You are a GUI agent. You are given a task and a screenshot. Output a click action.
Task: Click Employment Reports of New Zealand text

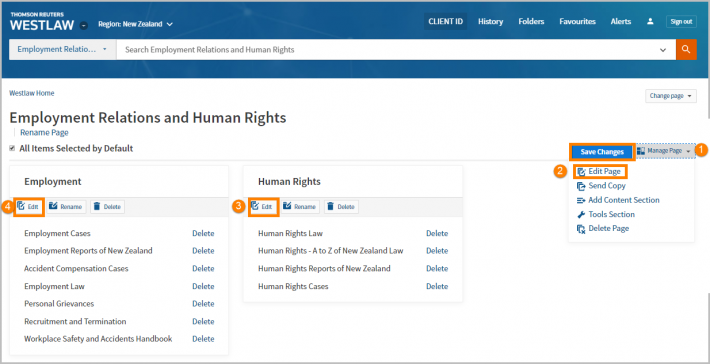(88, 251)
